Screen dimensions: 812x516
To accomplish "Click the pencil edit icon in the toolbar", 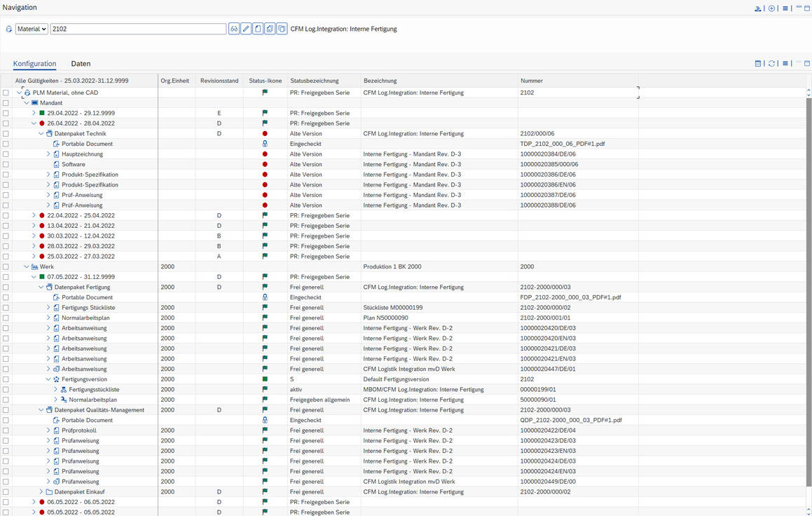I will (246, 29).
